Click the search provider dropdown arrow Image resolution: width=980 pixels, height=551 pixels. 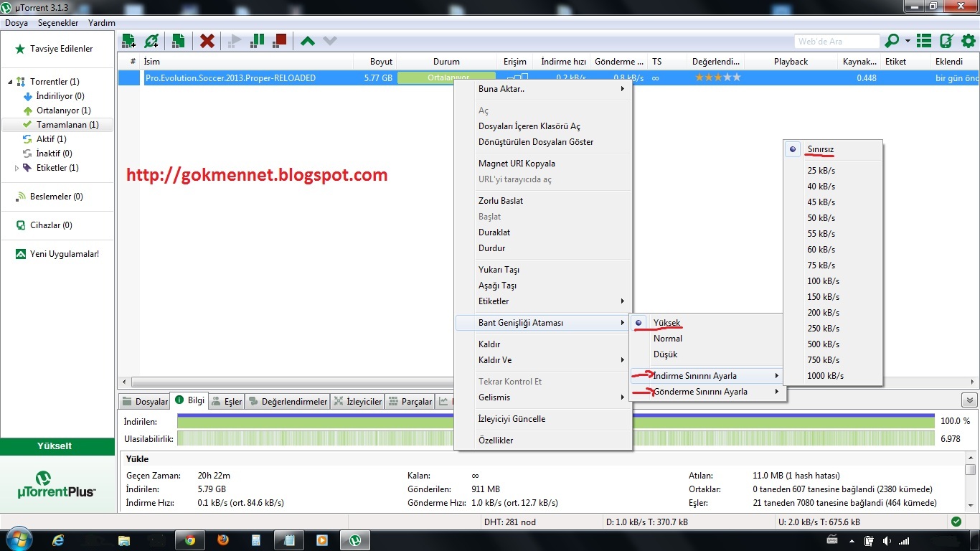pyautogui.click(x=908, y=41)
